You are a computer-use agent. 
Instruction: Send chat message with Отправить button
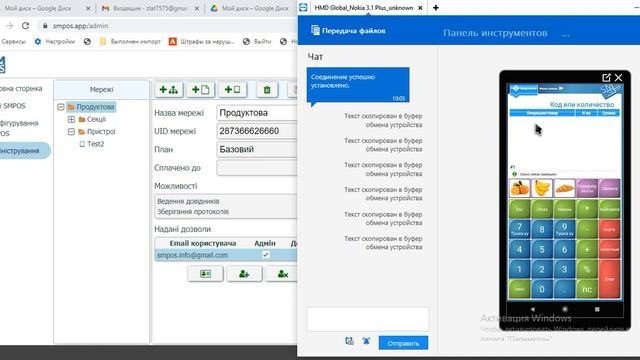403,343
